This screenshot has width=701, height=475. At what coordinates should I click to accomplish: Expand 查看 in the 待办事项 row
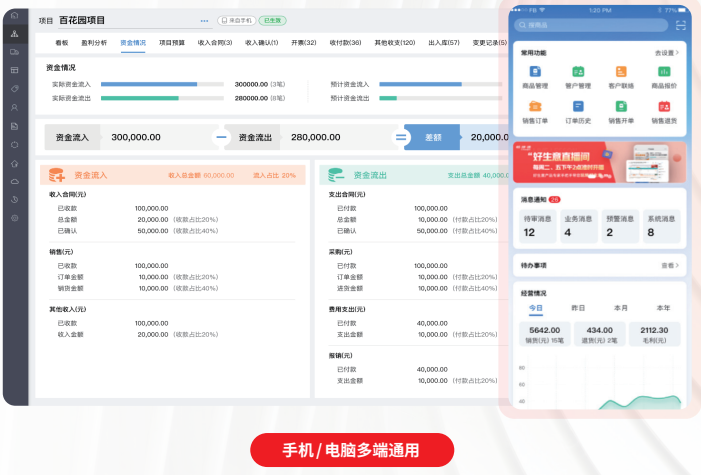[x=669, y=266]
